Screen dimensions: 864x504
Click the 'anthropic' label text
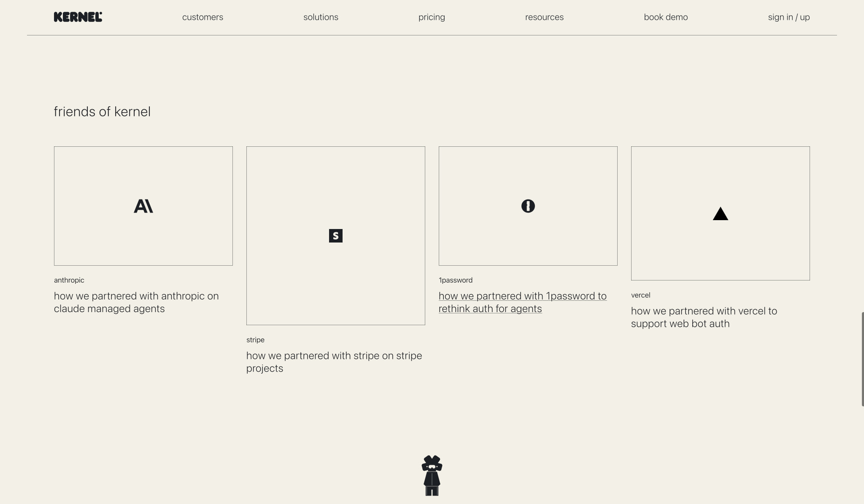69,280
